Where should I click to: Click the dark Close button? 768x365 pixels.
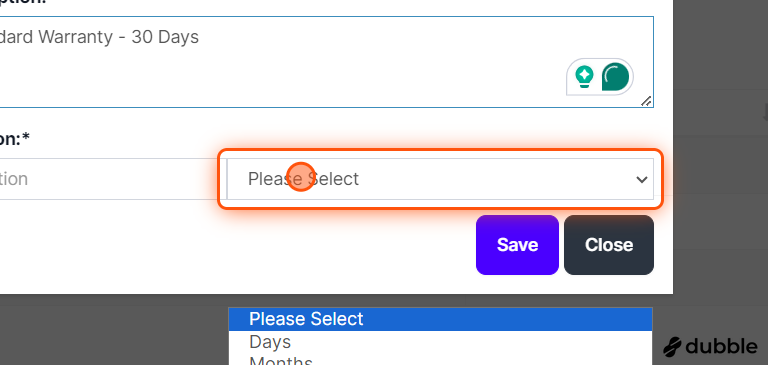609,245
